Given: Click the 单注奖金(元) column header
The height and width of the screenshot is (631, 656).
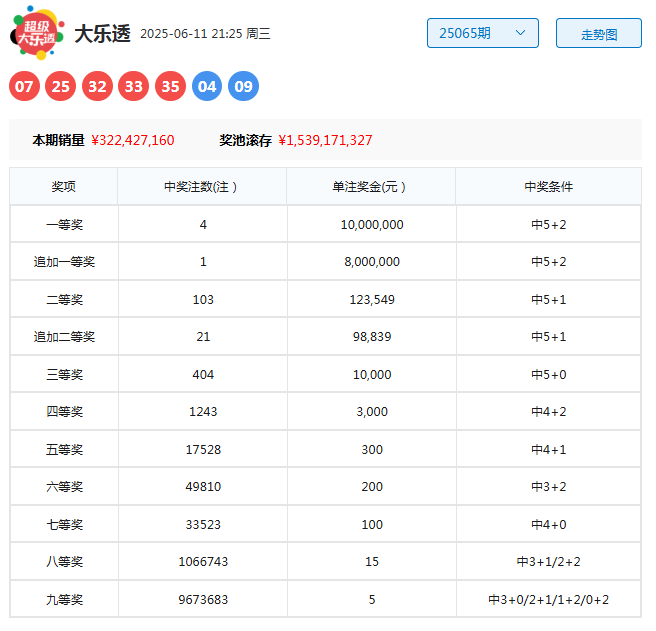Looking at the screenshot, I should [372, 187].
